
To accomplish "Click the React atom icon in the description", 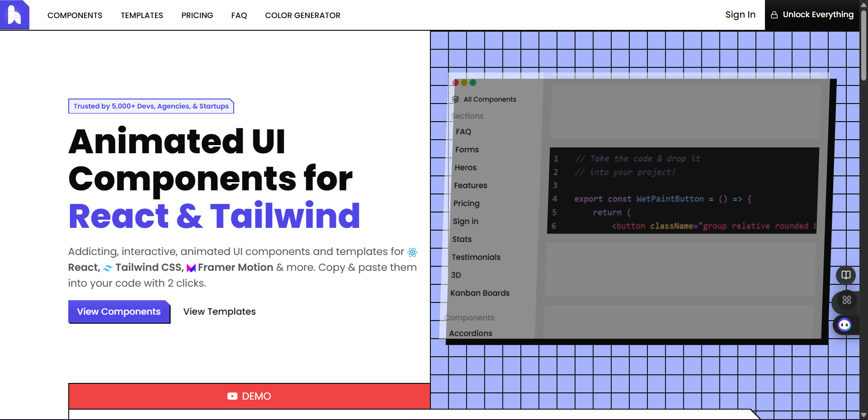I will (412, 252).
